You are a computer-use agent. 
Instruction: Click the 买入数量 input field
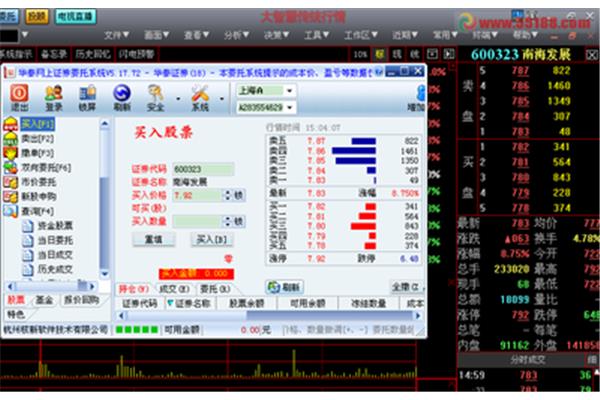pos(197,221)
